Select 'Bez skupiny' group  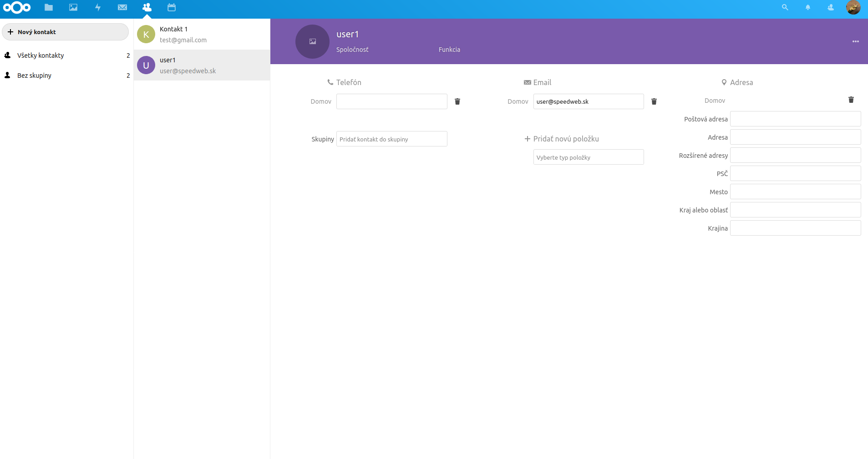pyautogui.click(x=34, y=76)
